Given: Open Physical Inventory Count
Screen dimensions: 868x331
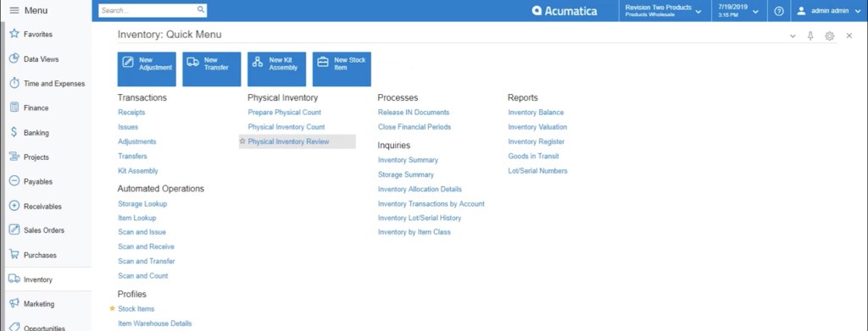Looking at the screenshot, I should pyautogui.click(x=287, y=126).
